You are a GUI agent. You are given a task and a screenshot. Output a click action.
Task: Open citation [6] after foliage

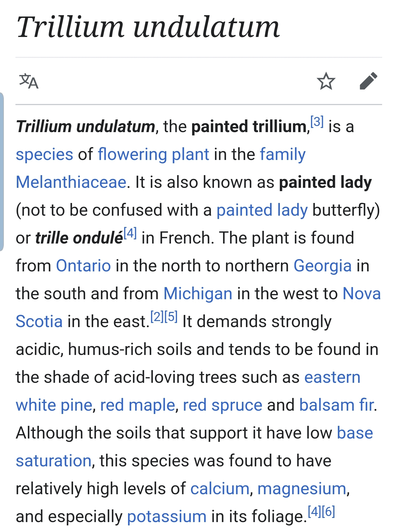(x=328, y=512)
